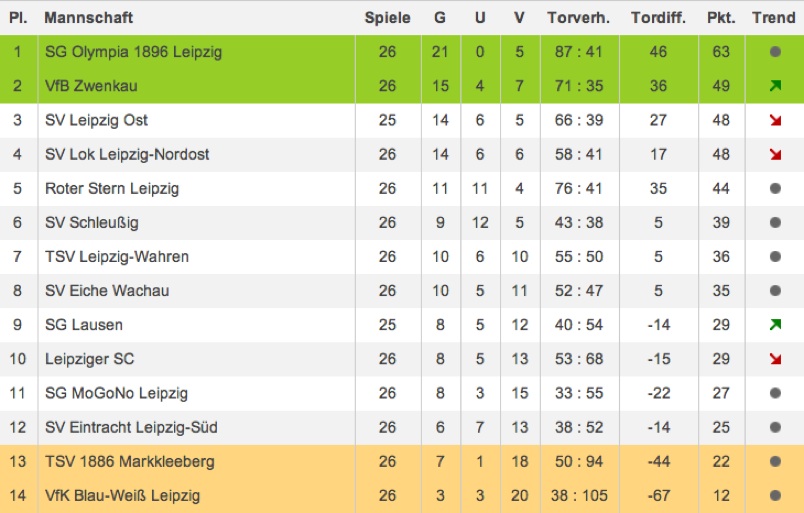Click the red down arrow for SV Leipzig Ost
804x513 pixels.
point(775,120)
